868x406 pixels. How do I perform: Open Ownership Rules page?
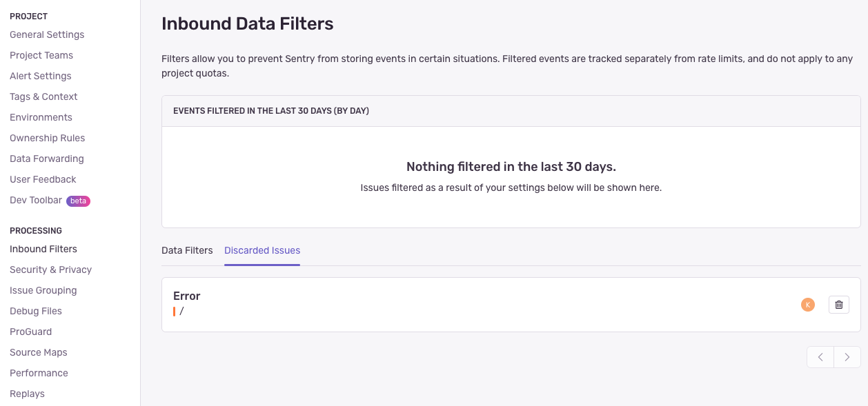pyautogui.click(x=48, y=138)
